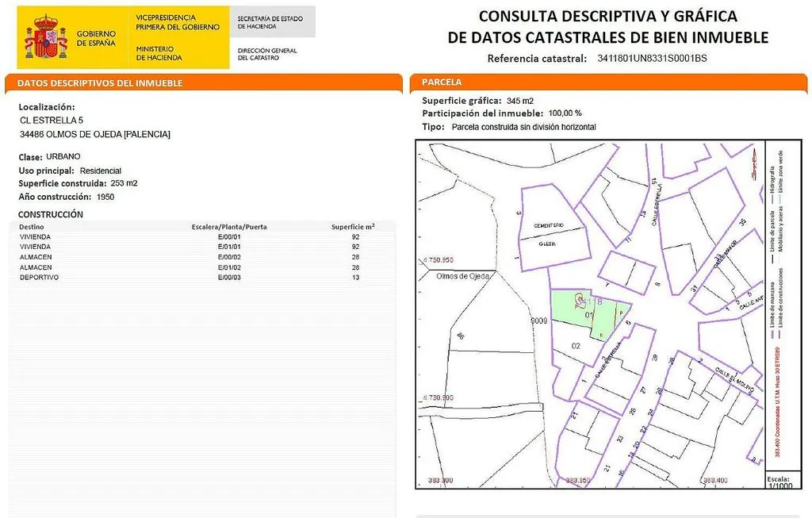Viewport: 812px width, 518px height.
Task: Click the Spanish coat of arms emblem
Action: 45,36
